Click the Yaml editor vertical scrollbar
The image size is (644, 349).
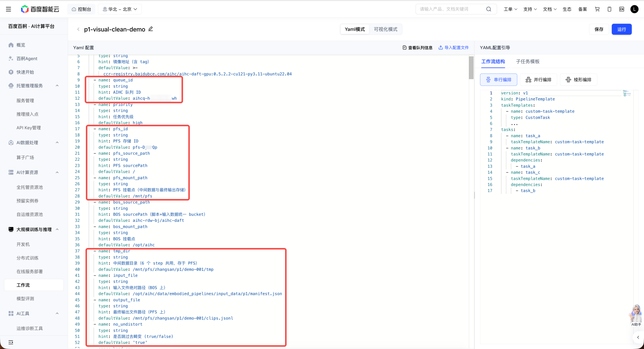click(471, 68)
